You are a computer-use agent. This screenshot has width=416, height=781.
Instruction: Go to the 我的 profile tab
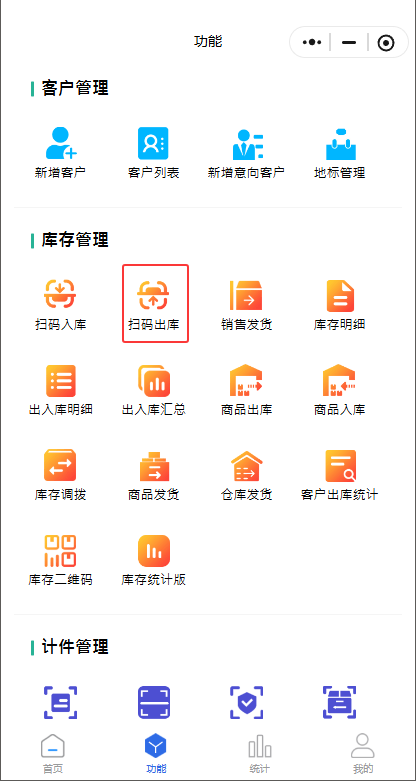pyautogui.click(x=363, y=754)
